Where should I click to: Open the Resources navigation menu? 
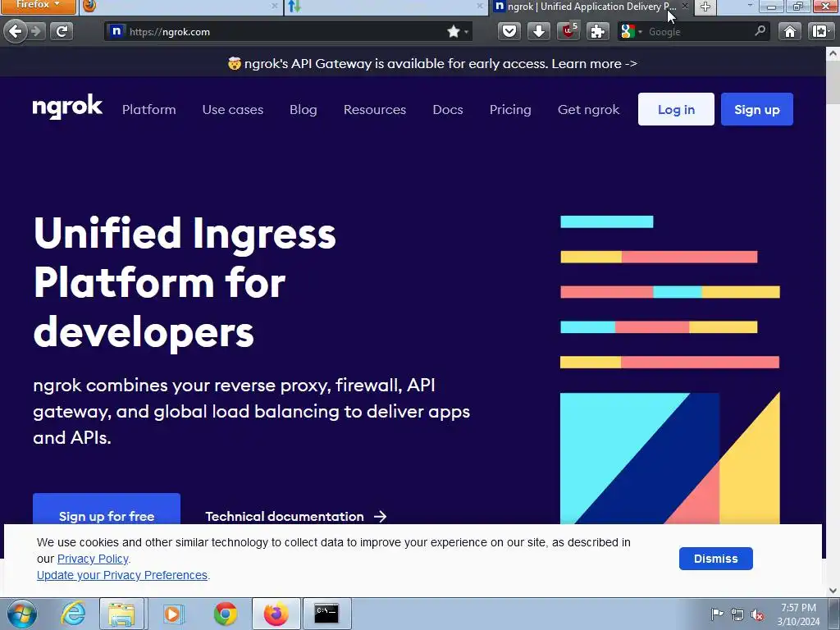pyautogui.click(x=374, y=109)
